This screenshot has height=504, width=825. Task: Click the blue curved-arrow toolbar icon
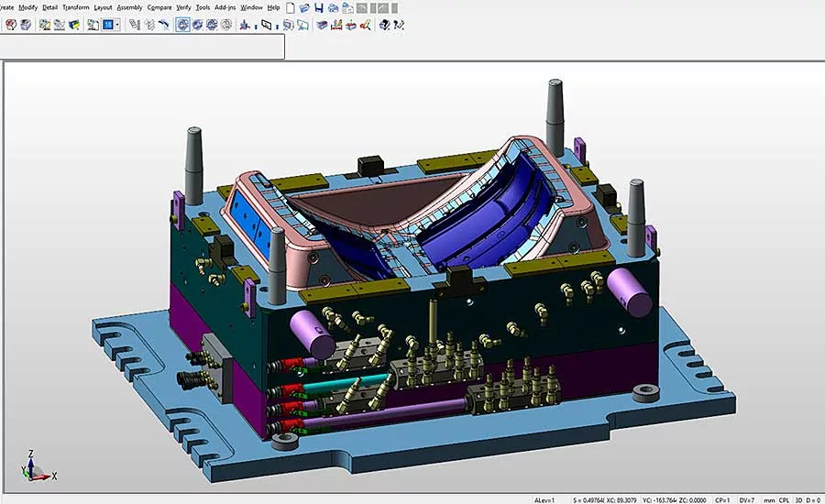click(164, 25)
